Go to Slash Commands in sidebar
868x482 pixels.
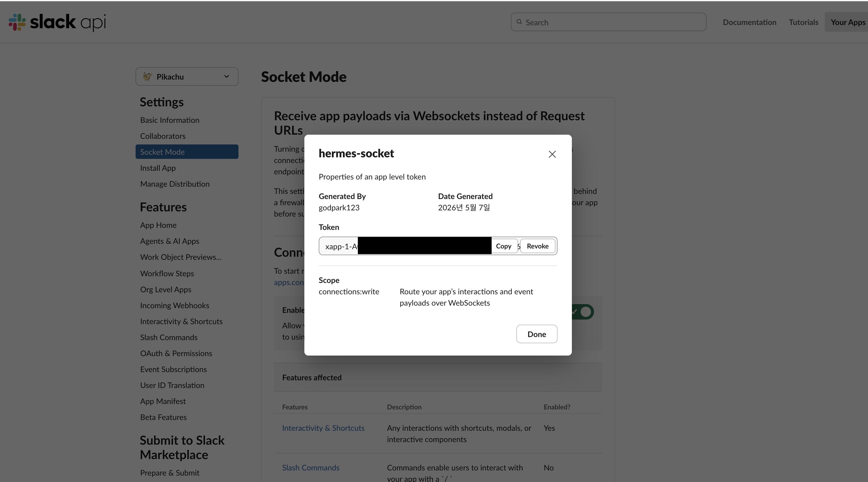click(169, 337)
